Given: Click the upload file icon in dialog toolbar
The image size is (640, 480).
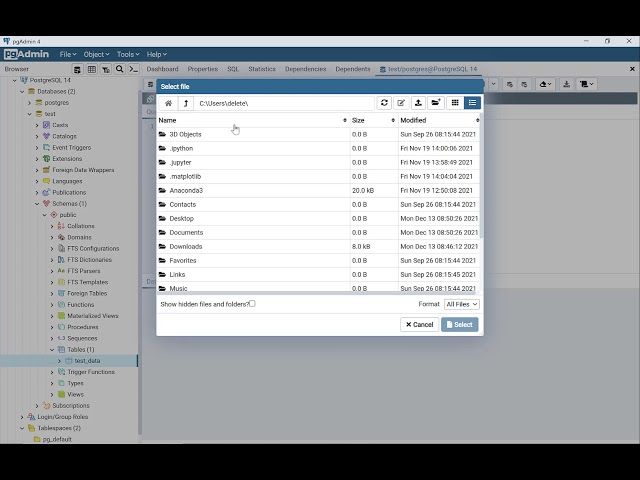Looking at the screenshot, I should click(x=418, y=103).
